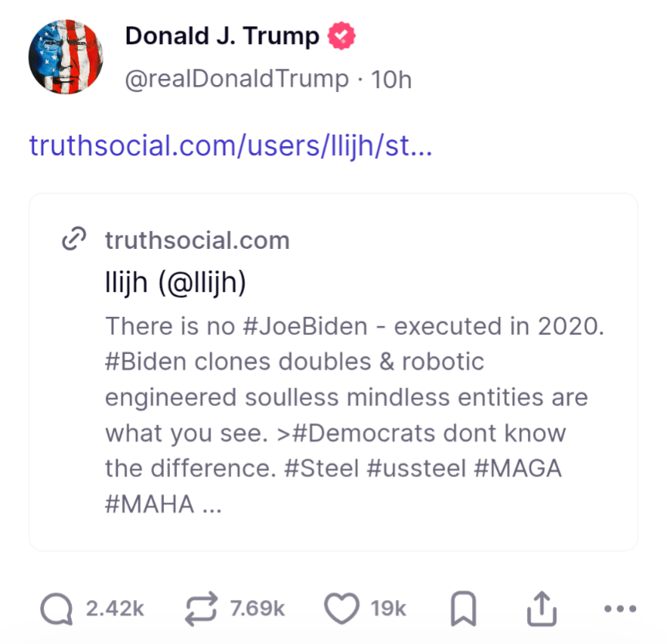Like the post with the heart icon

(x=340, y=609)
